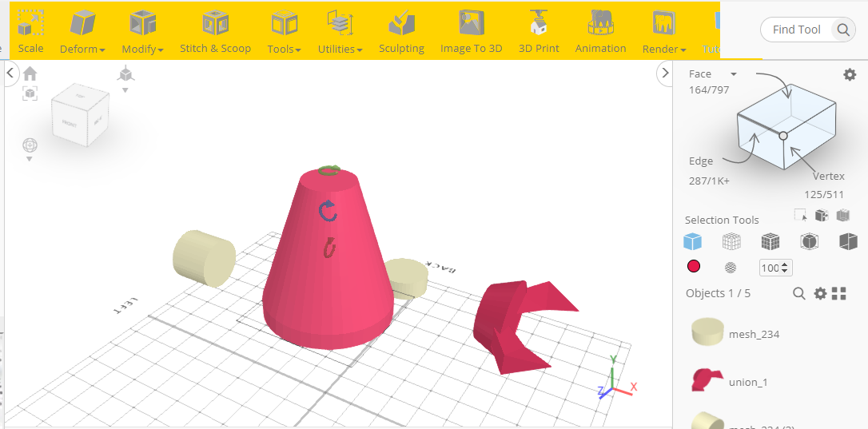Screen dimensions: 868x429
Task: Select the Scale tool
Action: (x=30, y=32)
